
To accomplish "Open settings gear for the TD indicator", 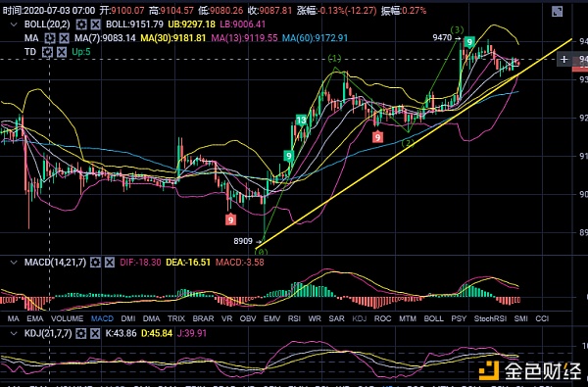I will (x=47, y=52).
